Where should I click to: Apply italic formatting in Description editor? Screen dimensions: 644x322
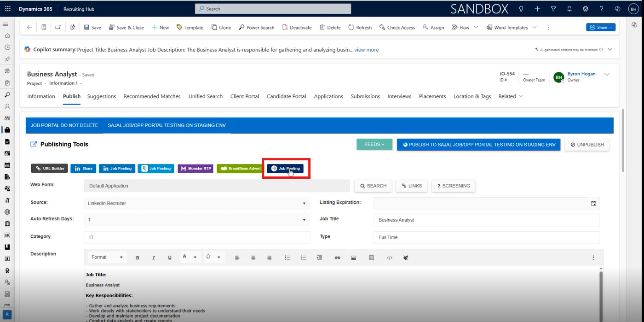(154, 258)
